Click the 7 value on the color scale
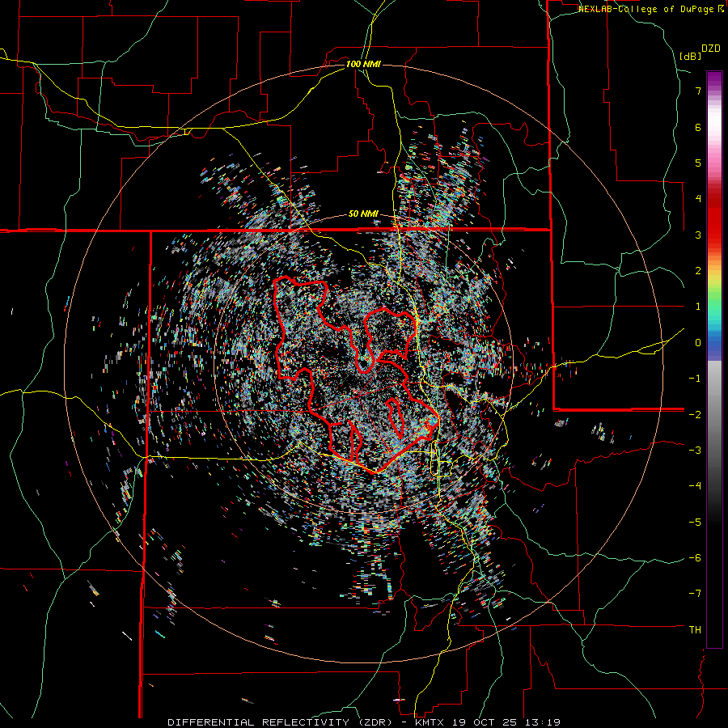 698,91
